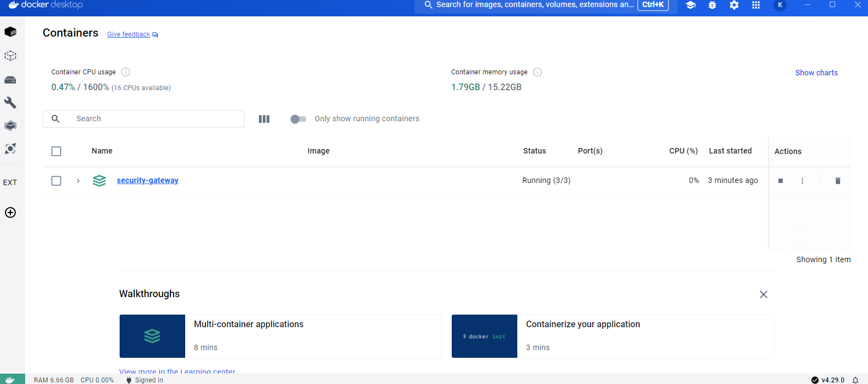The image size is (868, 384).
Task: Close the Walkthroughs section
Action: click(764, 294)
